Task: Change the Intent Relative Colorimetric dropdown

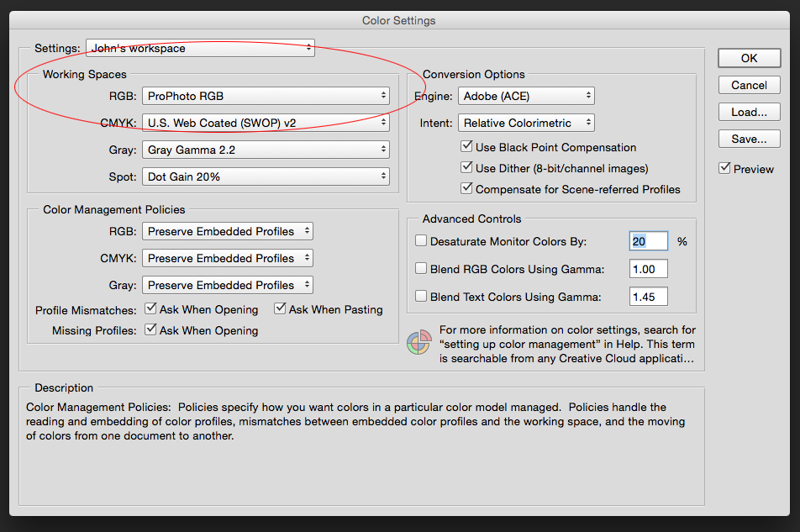Action: [x=526, y=123]
